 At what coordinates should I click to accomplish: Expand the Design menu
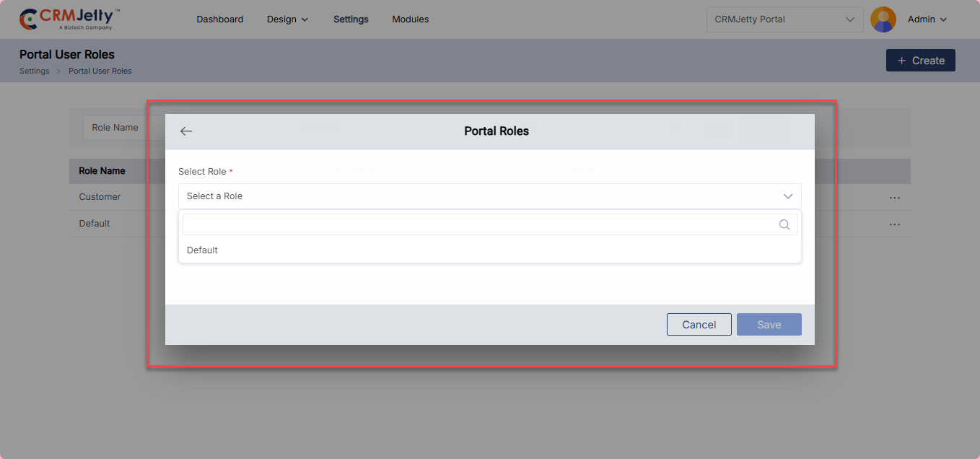pyautogui.click(x=287, y=19)
